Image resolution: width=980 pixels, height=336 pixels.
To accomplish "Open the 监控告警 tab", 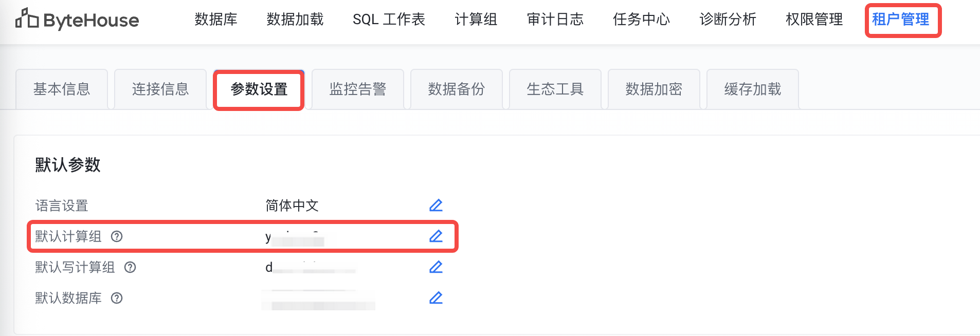I will point(358,89).
